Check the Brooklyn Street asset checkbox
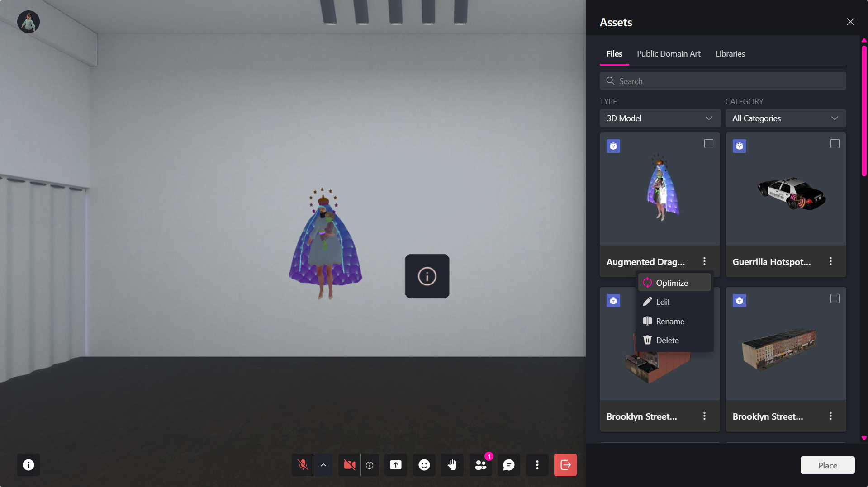This screenshot has width=868, height=487. (x=835, y=298)
